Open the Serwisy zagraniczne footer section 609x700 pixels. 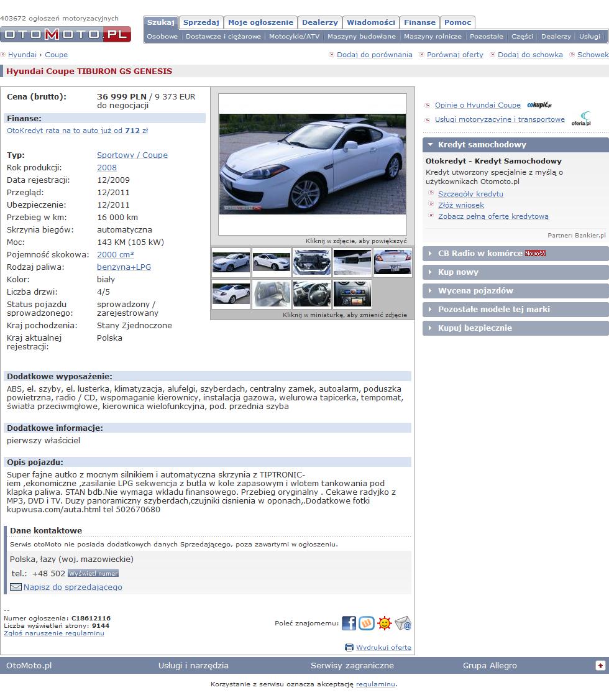tap(352, 666)
